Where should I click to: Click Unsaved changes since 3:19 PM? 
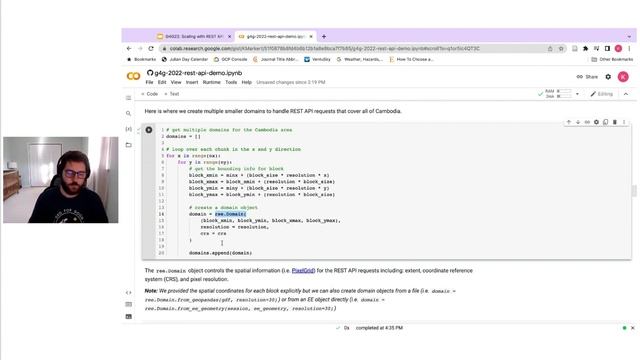pyautogui.click(x=291, y=82)
